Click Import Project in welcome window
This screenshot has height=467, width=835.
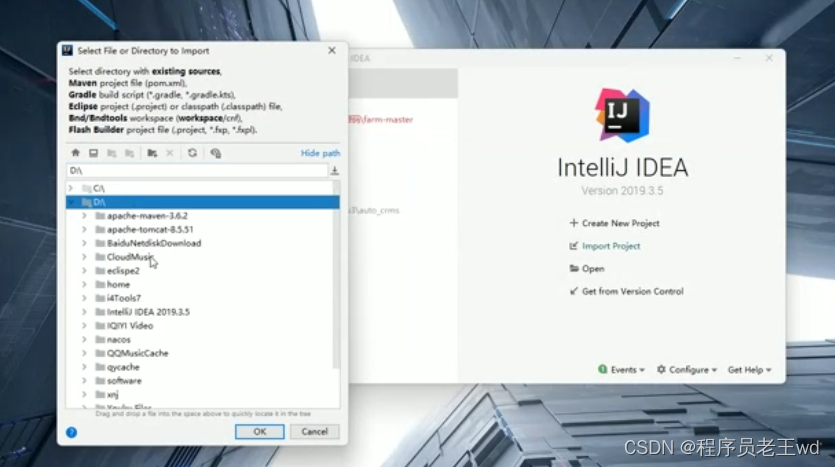coord(605,246)
